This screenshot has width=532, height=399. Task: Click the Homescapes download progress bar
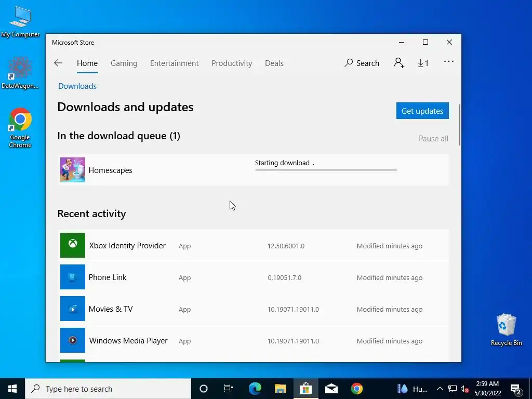click(x=326, y=170)
